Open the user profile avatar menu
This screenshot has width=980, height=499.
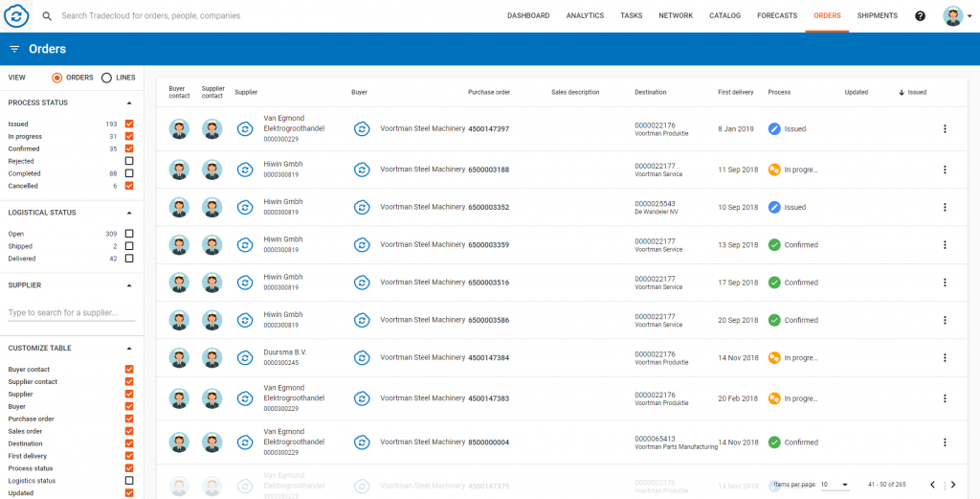point(952,15)
